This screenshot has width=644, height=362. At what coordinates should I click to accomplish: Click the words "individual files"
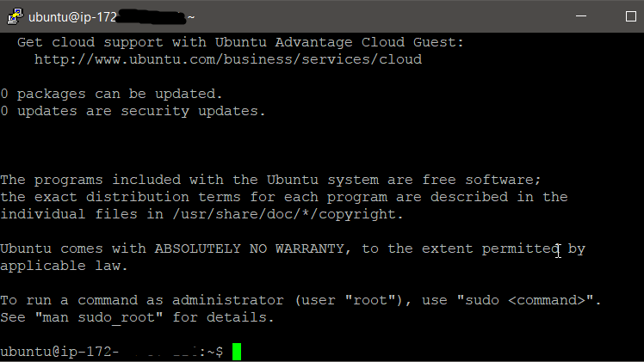(69, 214)
